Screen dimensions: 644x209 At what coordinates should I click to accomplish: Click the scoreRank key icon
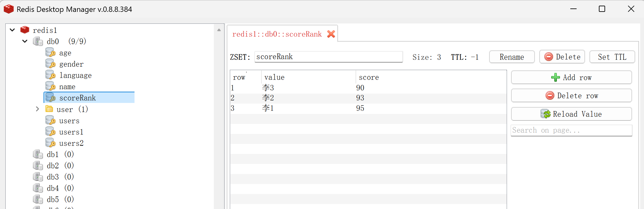click(x=50, y=98)
